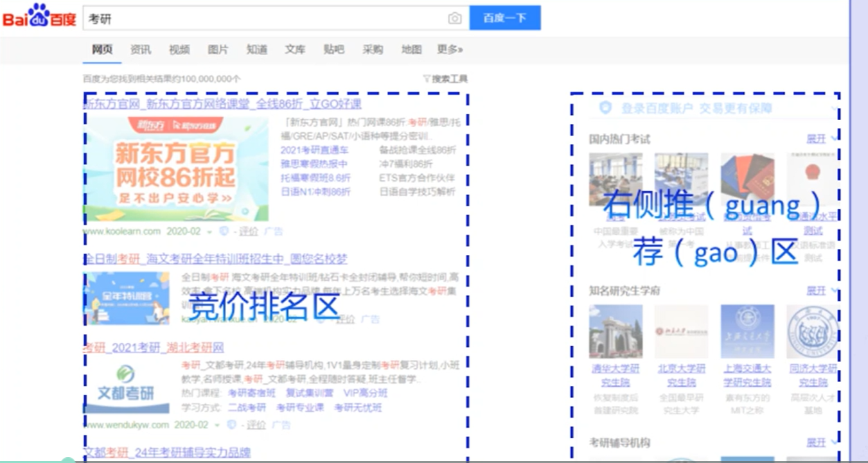Click the 北京大学 logo thumbnail
Image resolution: width=868 pixels, height=463 pixels.
point(681,331)
